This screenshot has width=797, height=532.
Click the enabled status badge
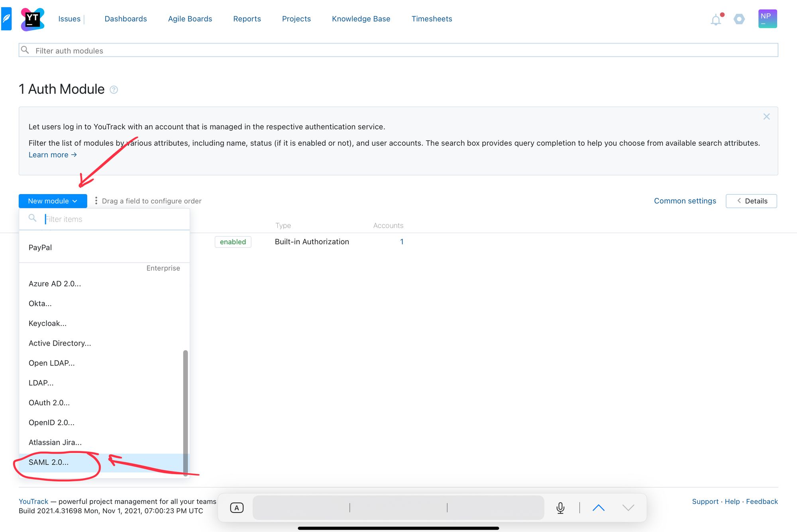click(233, 242)
